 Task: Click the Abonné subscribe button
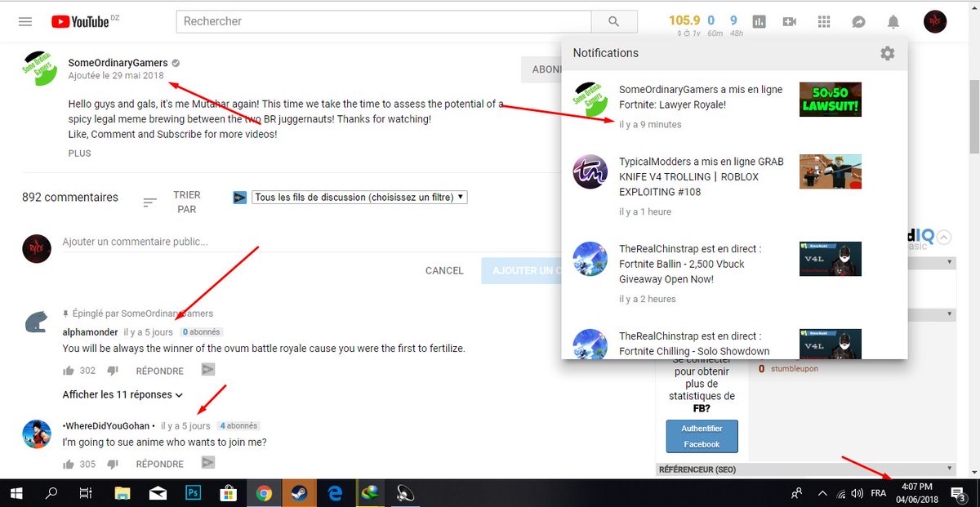(x=541, y=69)
